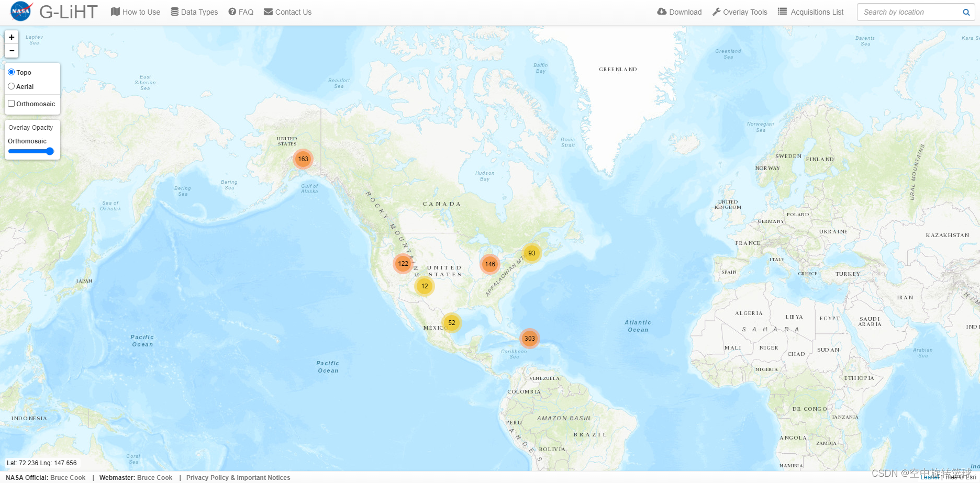Enable the Orthomosaic overlay checkbox

tap(11, 104)
